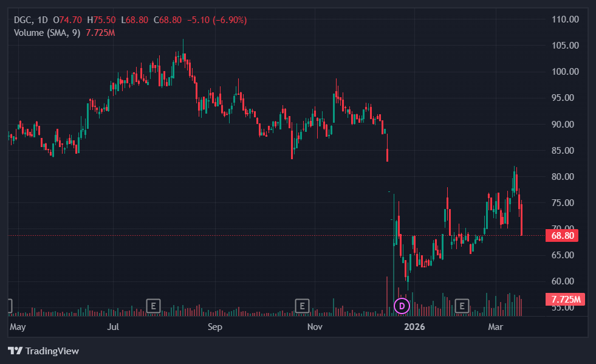Click the TradingView logo
The height and width of the screenshot is (364, 596).
pyautogui.click(x=43, y=351)
